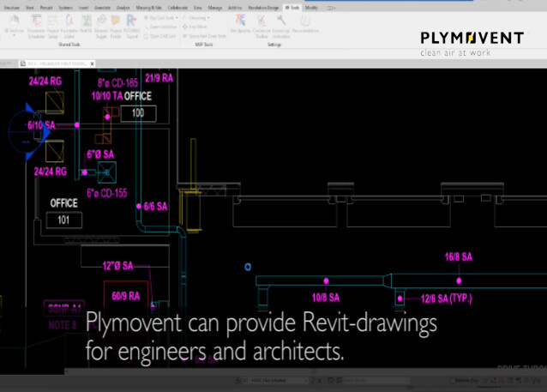This screenshot has height=392, width=547.
Task: Open the Add-Ins ribbon tab
Action: tap(235, 8)
